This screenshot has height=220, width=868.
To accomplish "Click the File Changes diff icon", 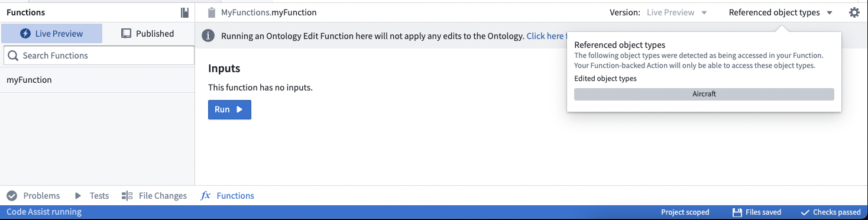I will point(127,196).
